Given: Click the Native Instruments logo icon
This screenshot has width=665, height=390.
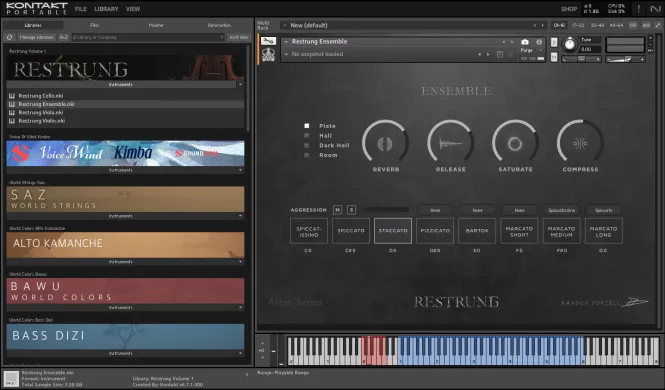Looking at the screenshot, I should pyautogui.click(x=655, y=8).
